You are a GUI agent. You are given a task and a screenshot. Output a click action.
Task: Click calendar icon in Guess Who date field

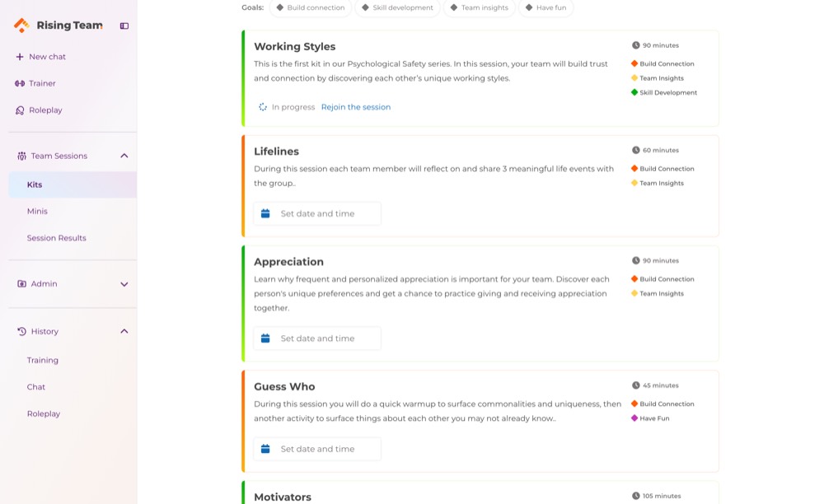tap(265, 449)
